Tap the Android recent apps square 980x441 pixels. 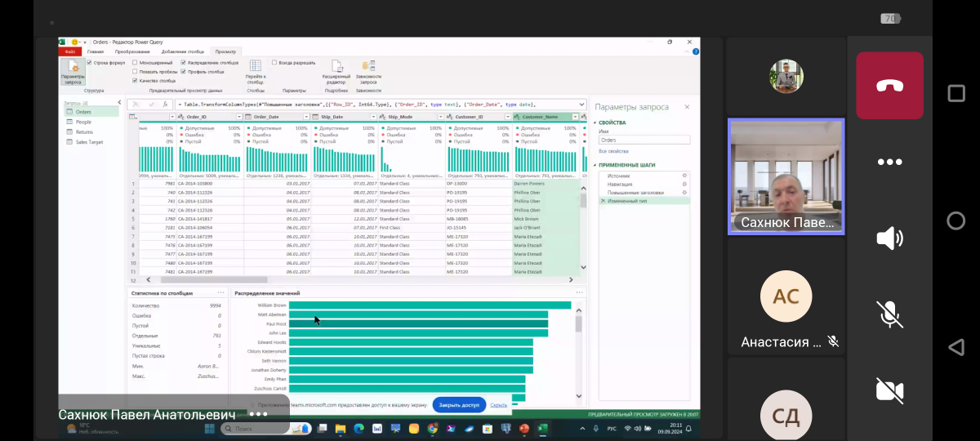coord(955,93)
